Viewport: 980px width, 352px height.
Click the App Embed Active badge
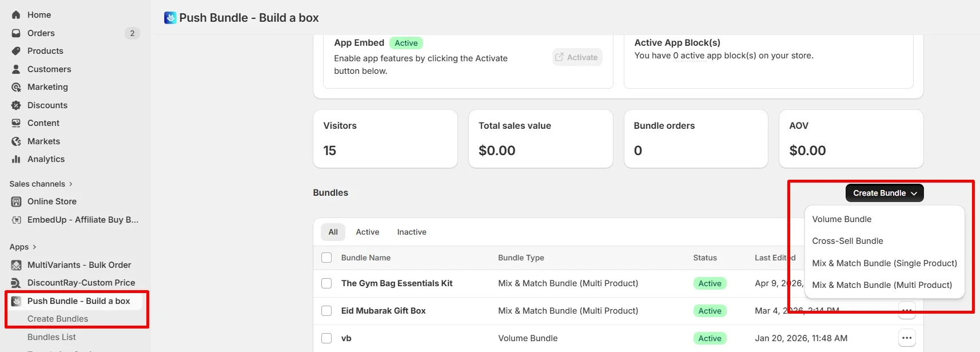coord(406,43)
